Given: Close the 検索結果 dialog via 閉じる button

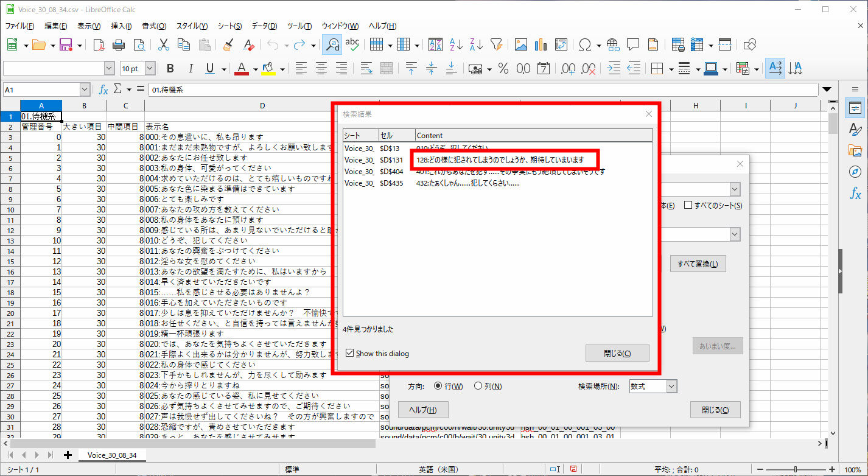Looking at the screenshot, I should [x=617, y=352].
